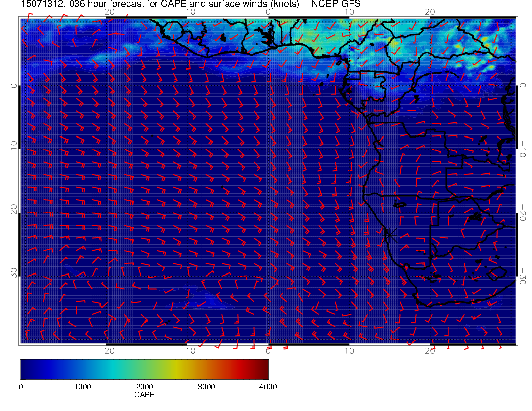The width and height of the screenshot is (532, 411).
Task: Click the dark blue start of the CAPE colorbar
Action: 25,369
